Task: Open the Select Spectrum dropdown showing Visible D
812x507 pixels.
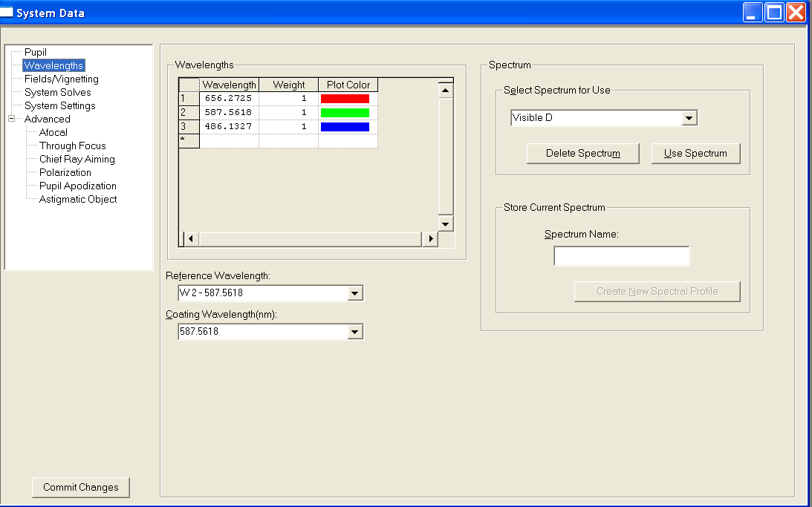Action: coord(689,118)
